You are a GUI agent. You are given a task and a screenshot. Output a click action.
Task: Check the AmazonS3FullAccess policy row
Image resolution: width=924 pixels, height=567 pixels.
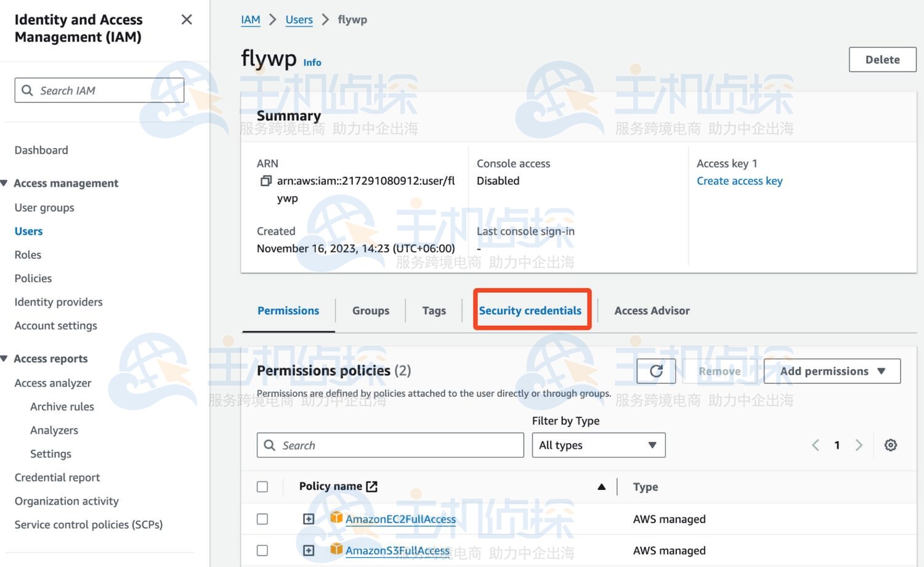tap(262, 550)
